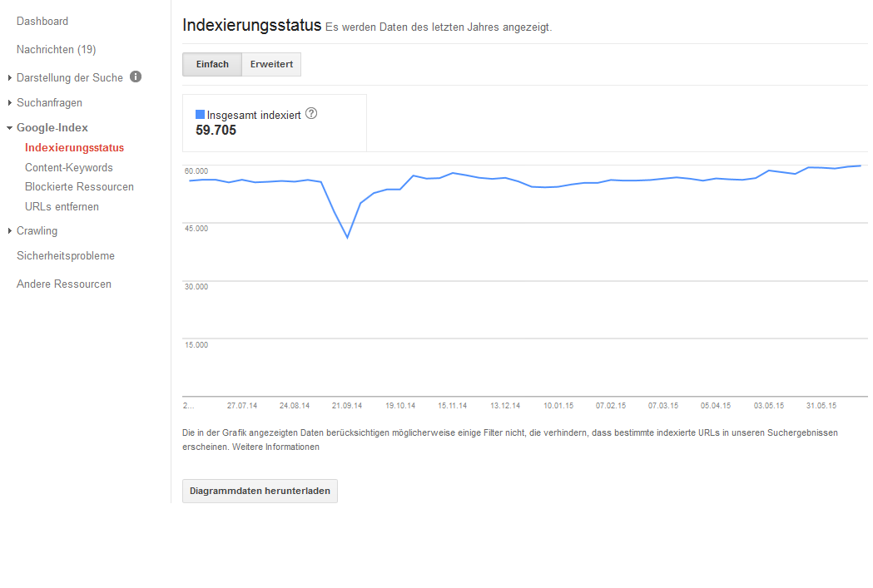Open Andere Ressourcen in the sidebar

coord(64,284)
